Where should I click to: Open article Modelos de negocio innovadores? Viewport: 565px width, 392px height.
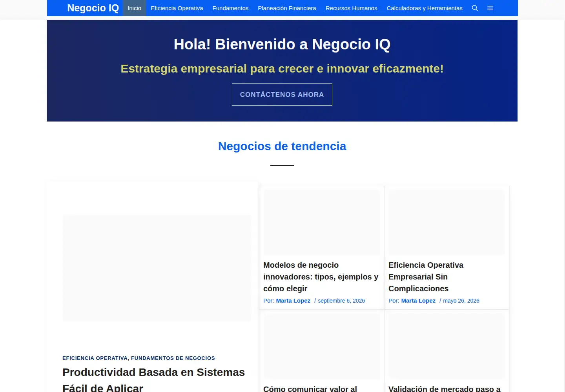click(x=321, y=277)
